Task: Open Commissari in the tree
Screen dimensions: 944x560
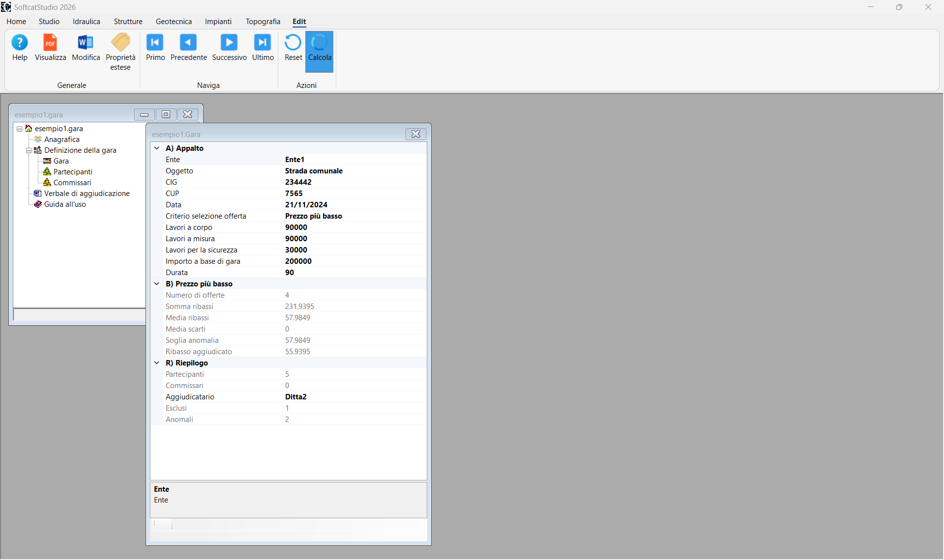Action: pos(72,183)
